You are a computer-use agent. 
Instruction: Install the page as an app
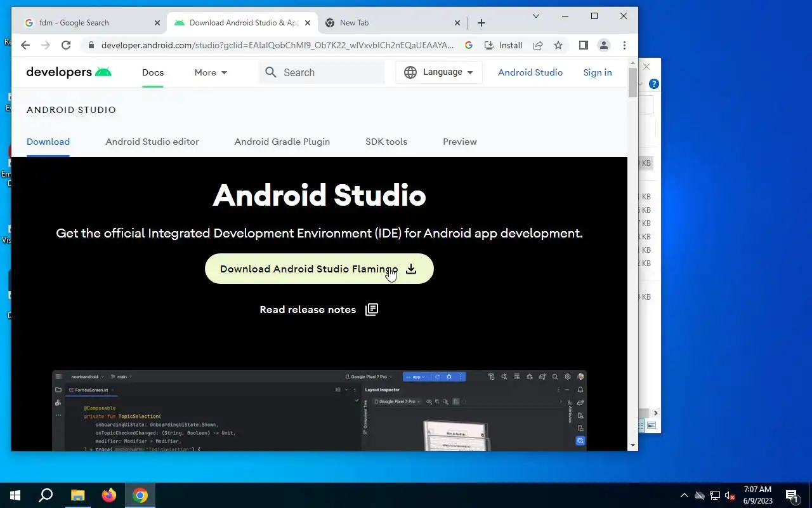point(504,45)
